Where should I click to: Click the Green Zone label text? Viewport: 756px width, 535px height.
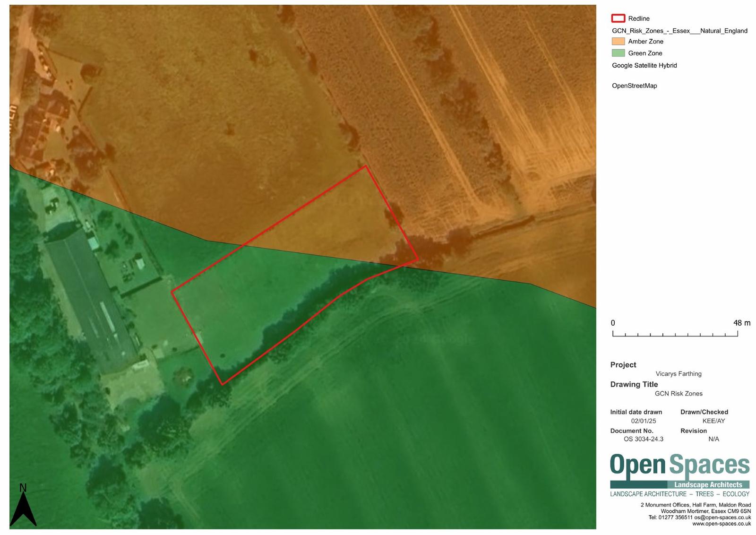point(645,53)
